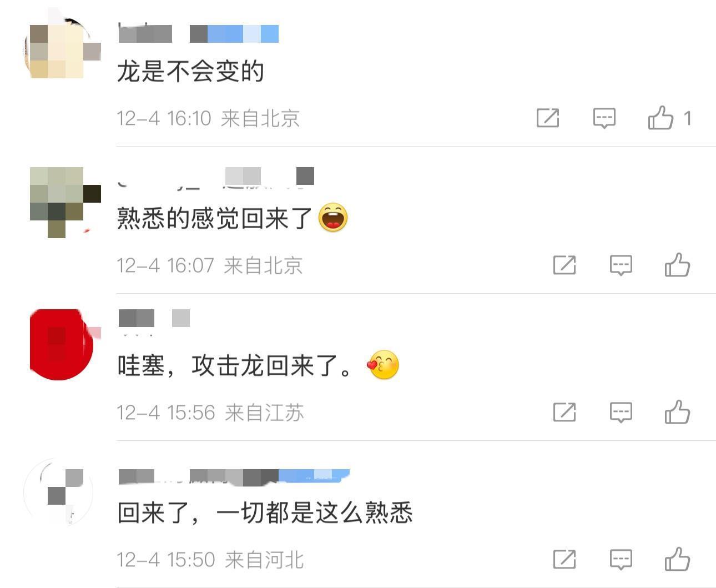Share the comment '龙是不会变的'
The height and width of the screenshot is (588, 716).
548,118
